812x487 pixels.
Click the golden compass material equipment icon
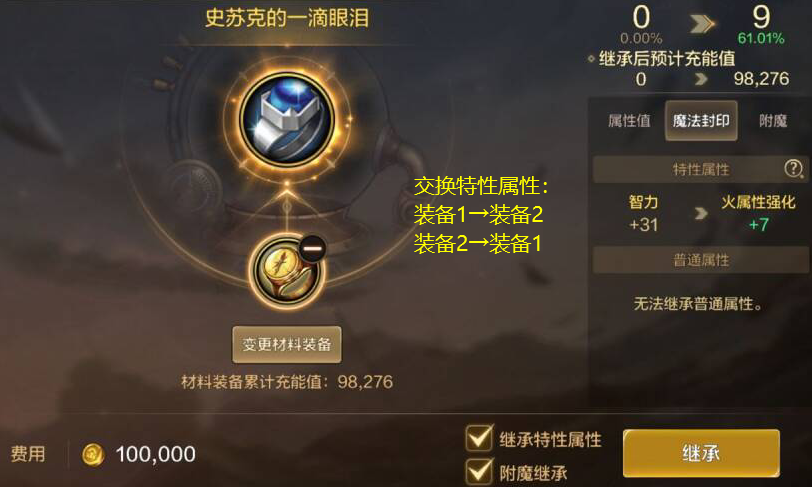(x=287, y=271)
